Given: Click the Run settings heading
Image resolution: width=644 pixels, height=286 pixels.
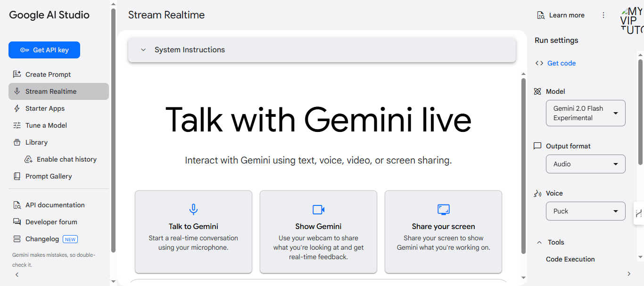Looking at the screenshot, I should 556,41.
